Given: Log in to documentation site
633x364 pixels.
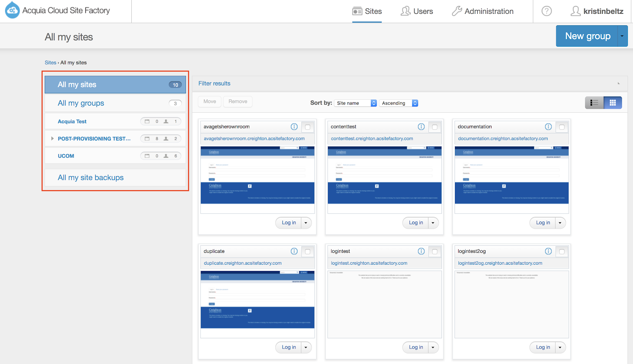Looking at the screenshot, I should [x=543, y=223].
